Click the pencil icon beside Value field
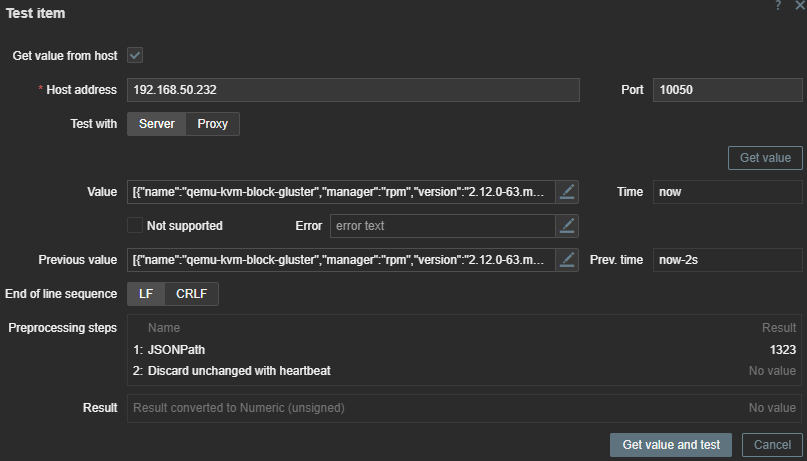807x461 pixels. [567, 192]
